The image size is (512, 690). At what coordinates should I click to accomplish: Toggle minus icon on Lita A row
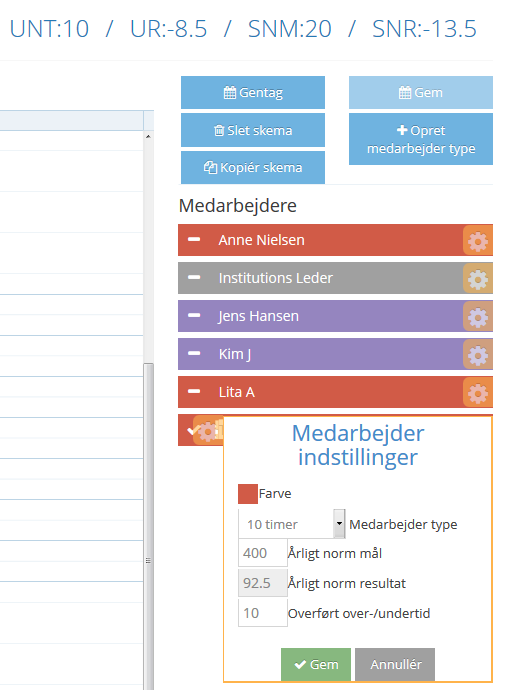click(194, 391)
